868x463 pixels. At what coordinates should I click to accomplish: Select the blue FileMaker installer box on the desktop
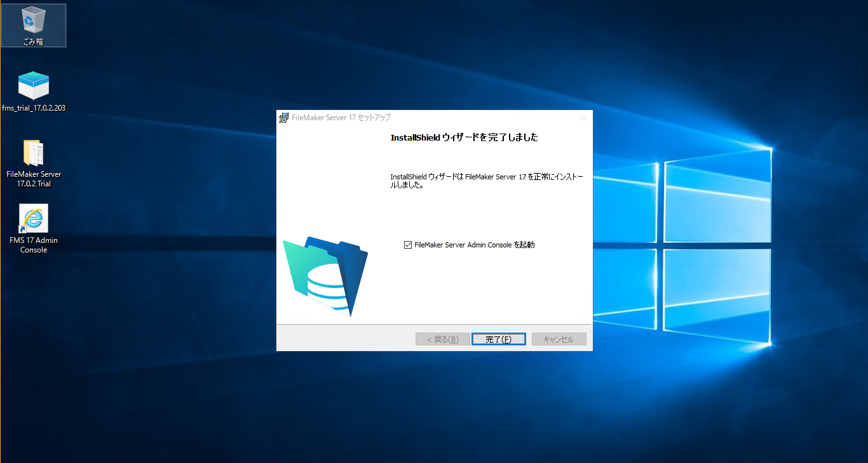click(33, 85)
